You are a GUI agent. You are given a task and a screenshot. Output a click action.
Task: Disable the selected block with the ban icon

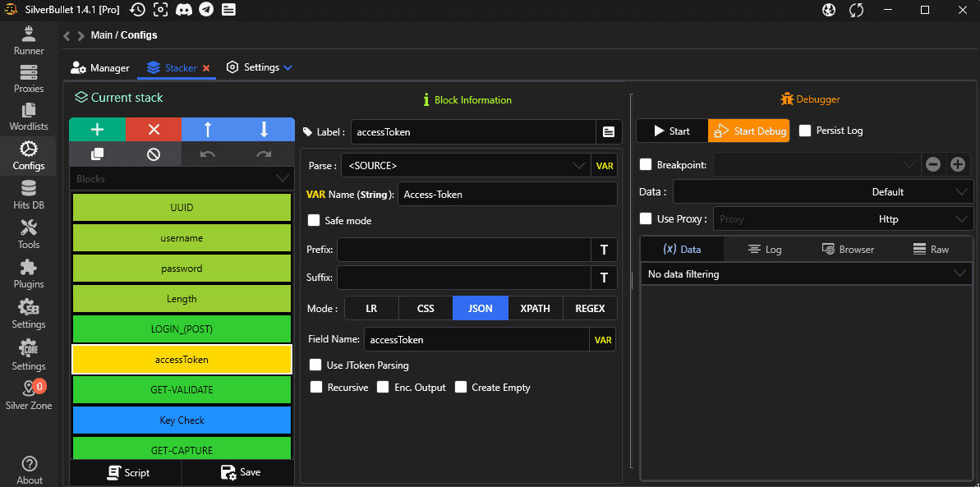pos(153,154)
